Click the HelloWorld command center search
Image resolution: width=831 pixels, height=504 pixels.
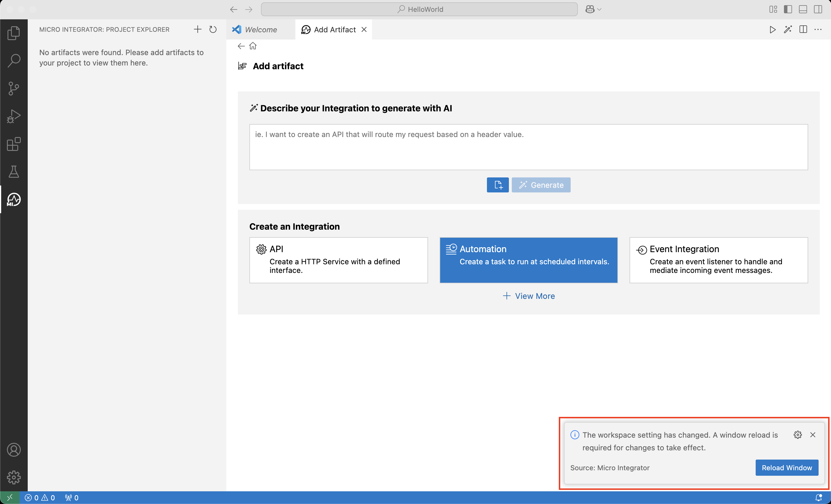(419, 10)
